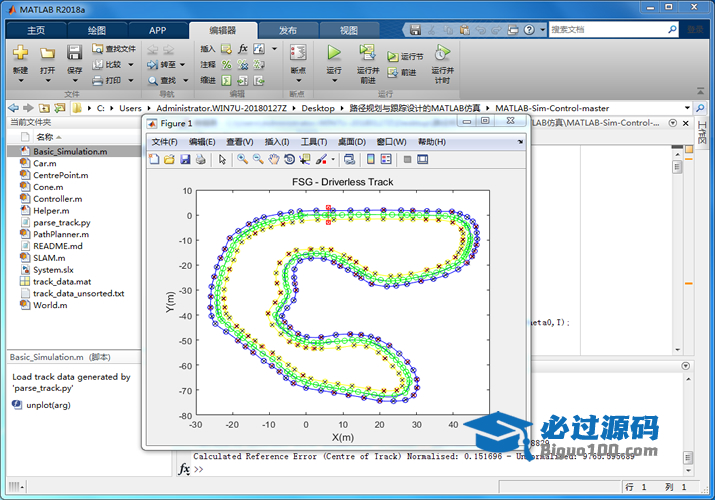715x500 pixels.
Task: Click the 打印 (Print) icon in ribbon
Action: point(98,81)
